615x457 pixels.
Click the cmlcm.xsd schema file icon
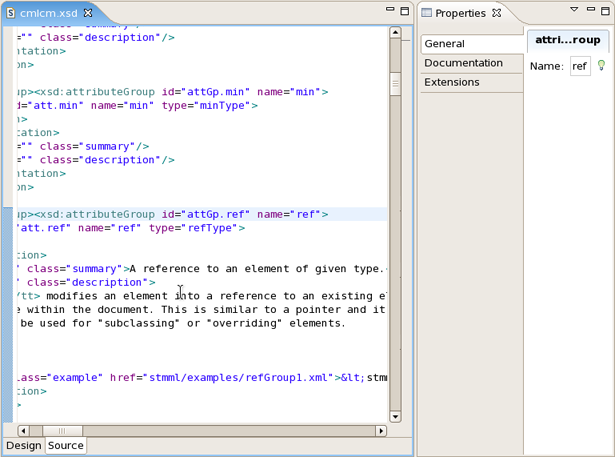(x=11, y=13)
